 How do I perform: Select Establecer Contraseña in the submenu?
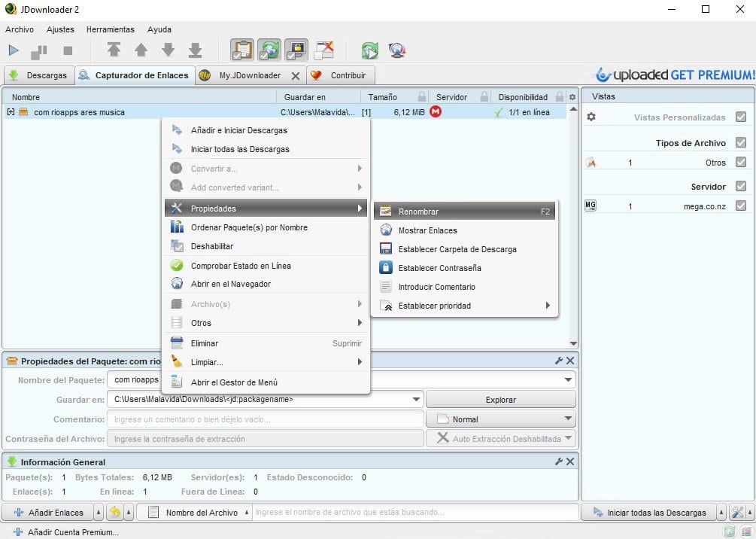(x=464, y=268)
